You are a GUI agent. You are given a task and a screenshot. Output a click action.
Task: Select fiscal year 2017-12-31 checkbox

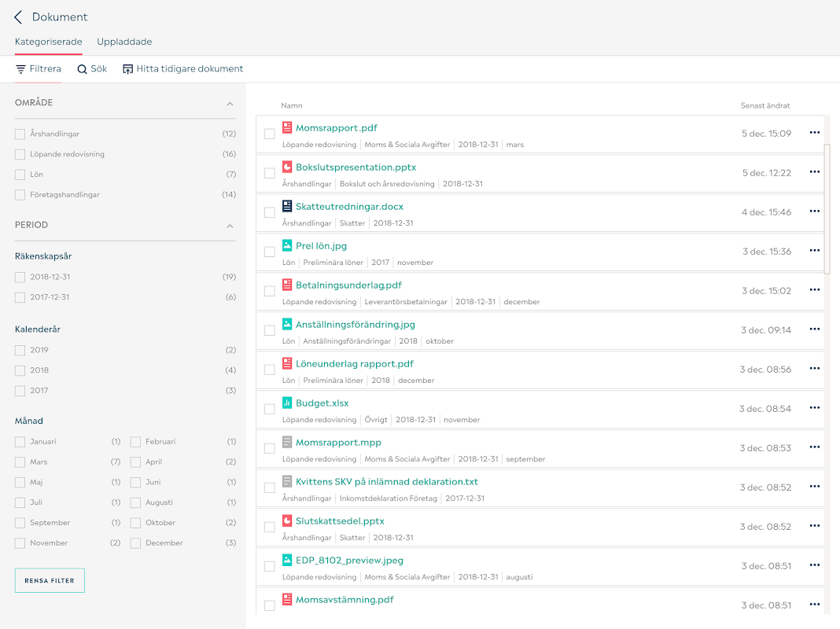(20, 297)
